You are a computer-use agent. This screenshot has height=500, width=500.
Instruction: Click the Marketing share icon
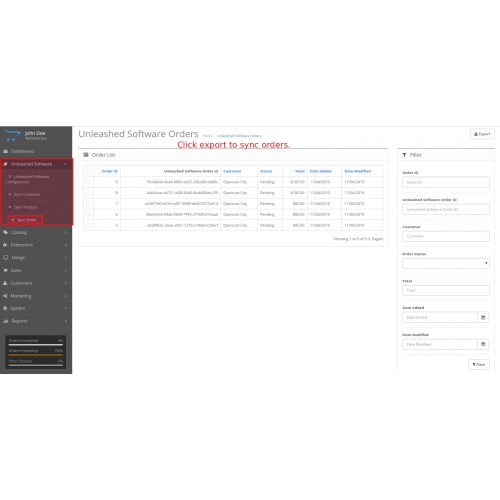5,296
